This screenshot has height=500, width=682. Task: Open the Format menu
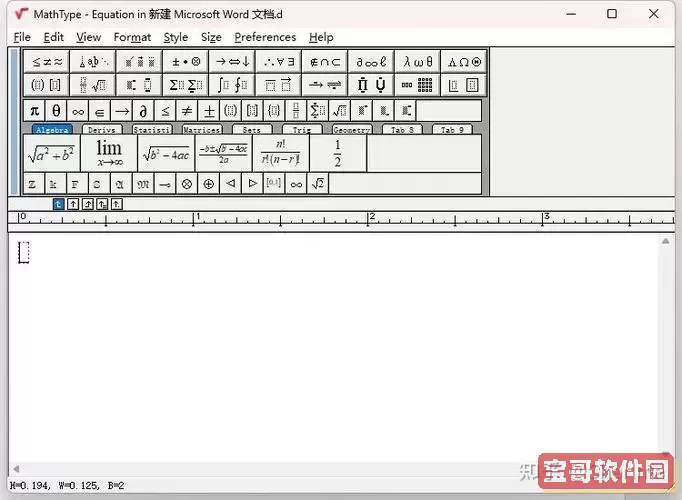pyautogui.click(x=132, y=37)
